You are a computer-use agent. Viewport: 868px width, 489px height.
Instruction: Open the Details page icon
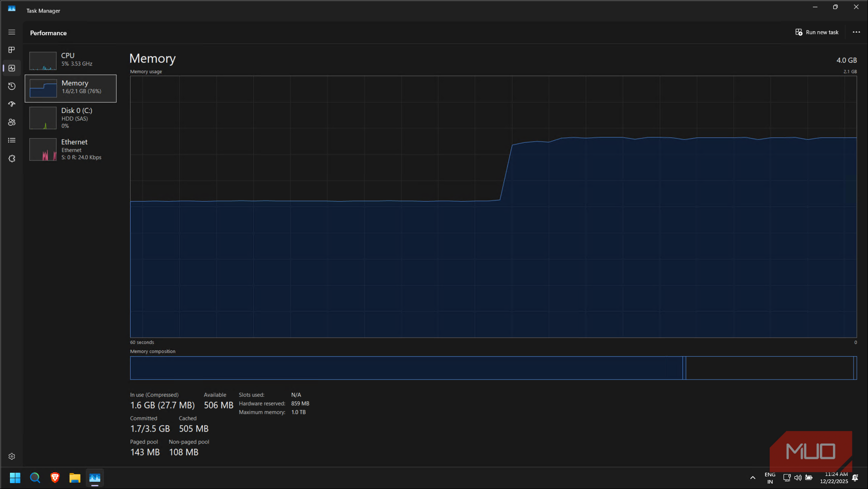pos(12,140)
